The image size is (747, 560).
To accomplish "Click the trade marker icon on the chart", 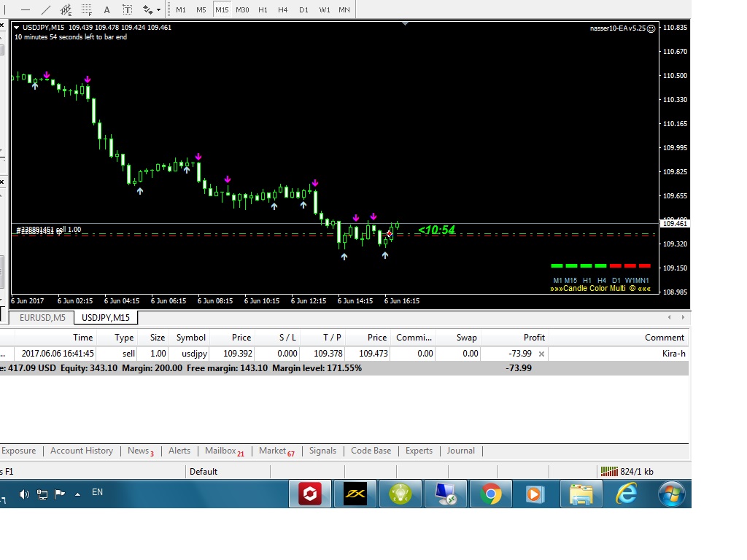I will click(x=390, y=233).
